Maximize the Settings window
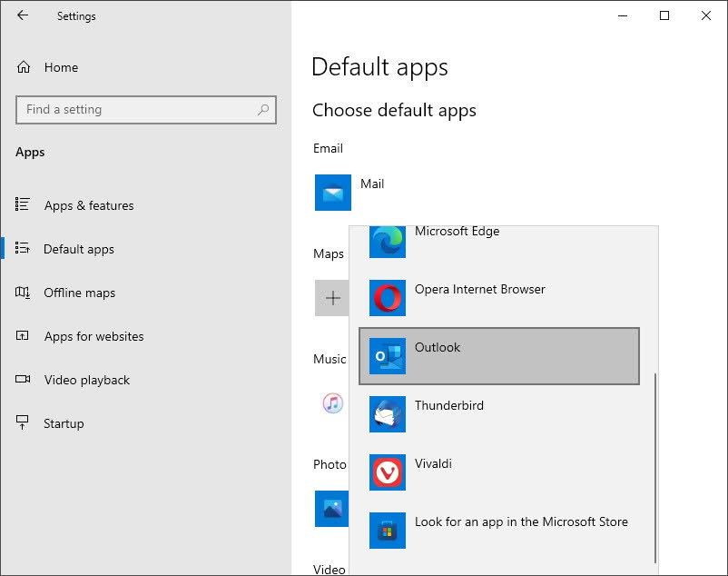 point(664,15)
